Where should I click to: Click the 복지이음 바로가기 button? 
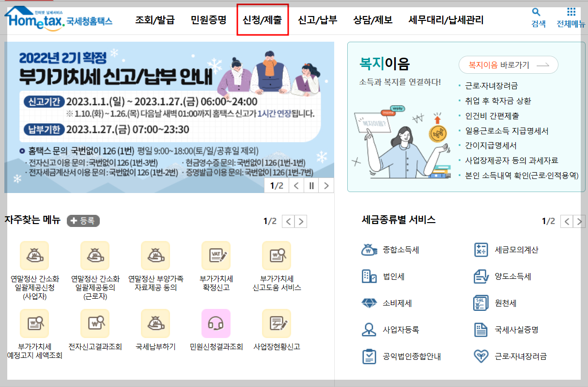pos(508,64)
